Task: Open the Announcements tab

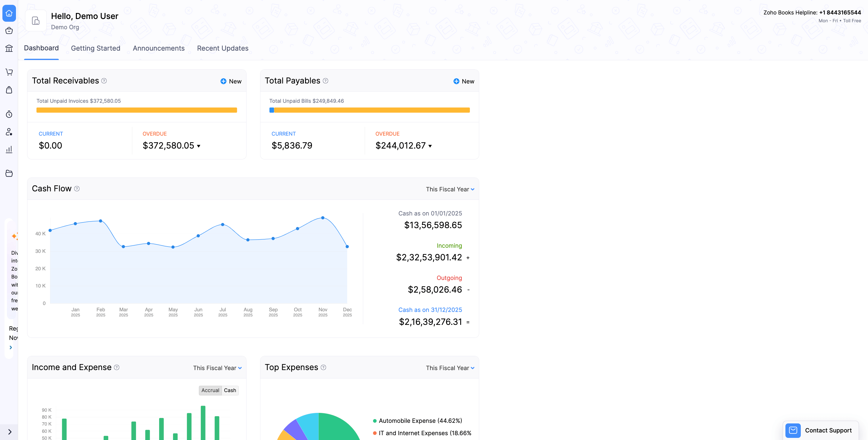Action: (158, 48)
